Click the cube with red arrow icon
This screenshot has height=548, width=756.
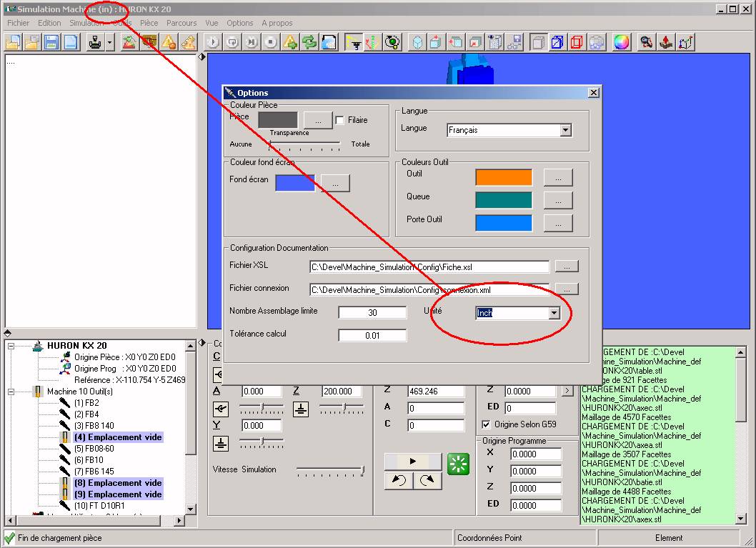pos(436,42)
